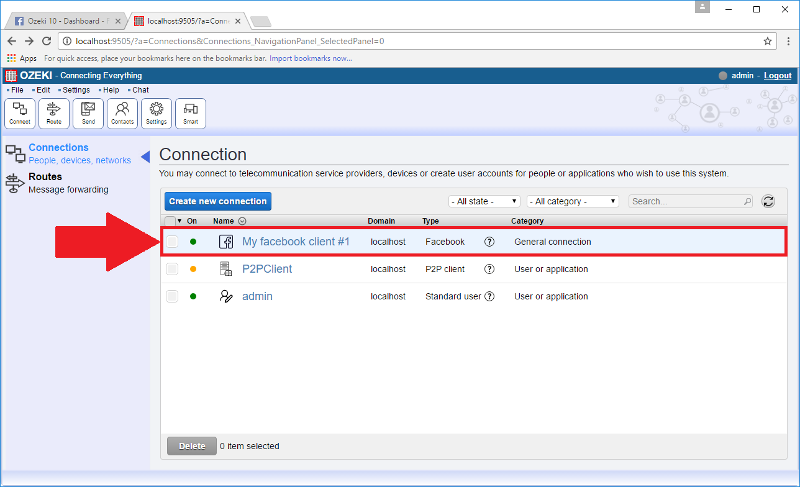Click Create new connection button
The height and width of the screenshot is (487, 800).
coord(218,201)
